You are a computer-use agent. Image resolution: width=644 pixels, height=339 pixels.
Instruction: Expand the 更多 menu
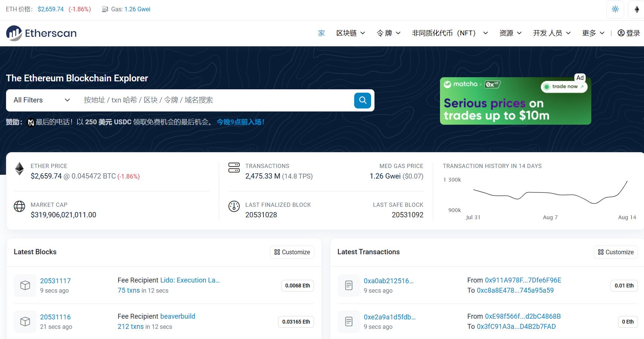click(x=593, y=33)
